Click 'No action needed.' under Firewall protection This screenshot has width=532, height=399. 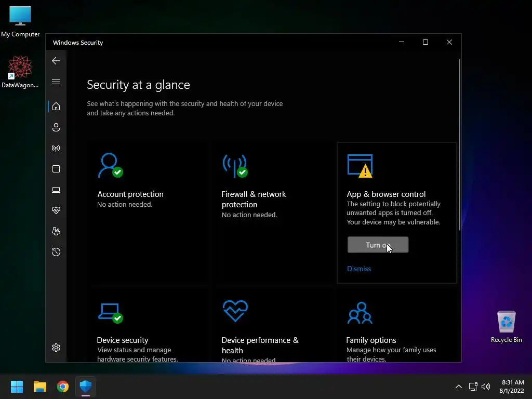pyautogui.click(x=249, y=215)
